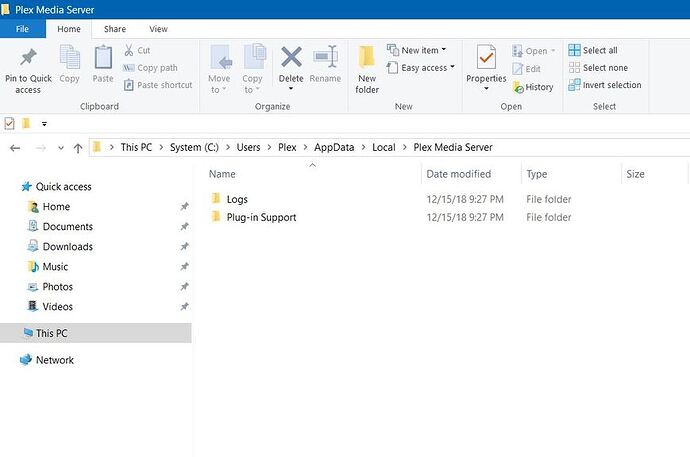Click the Properties checkmark icon

[x=486, y=58]
